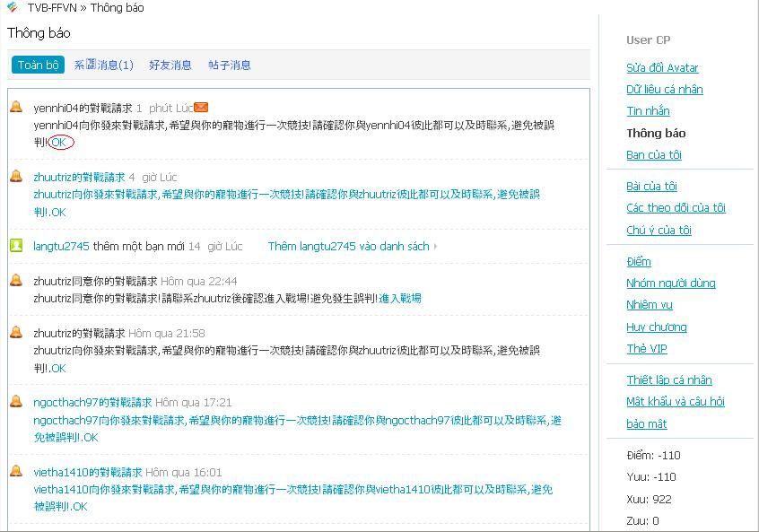Image resolution: width=759 pixels, height=532 pixels.
Task: Click bell icon beside zhuutriz 4 giờ notification
Action: tap(16, 176)
